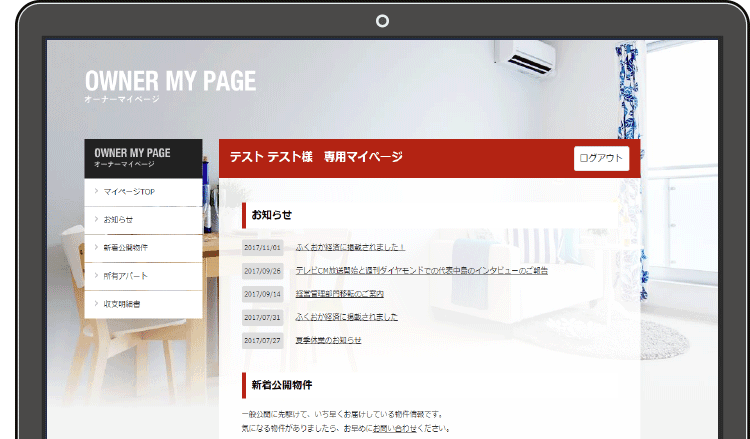Click the 新着公開物件 section heading

pyautogui.click(x=282, y=385)
